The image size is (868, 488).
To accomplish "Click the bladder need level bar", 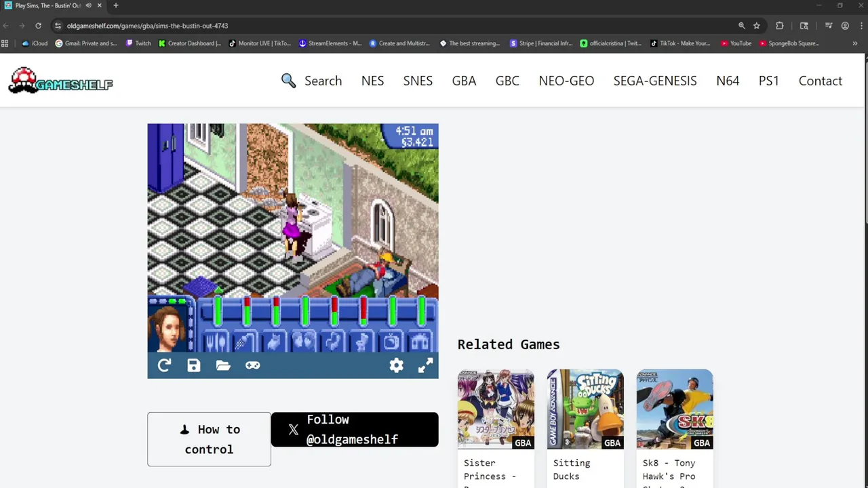I will (x=364, y=311).
